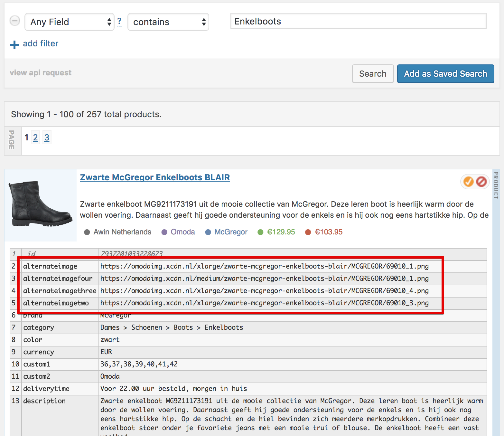Click the custom1 sizes value 36,37,38

tap(139, 364)
